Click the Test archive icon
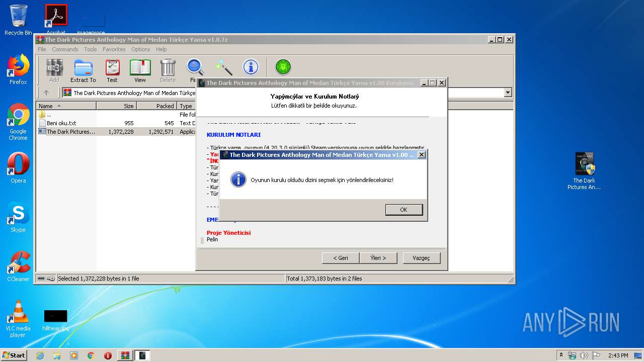Viewport: 644px width, 362px height. pyautogui.click(x=112, y=70)
